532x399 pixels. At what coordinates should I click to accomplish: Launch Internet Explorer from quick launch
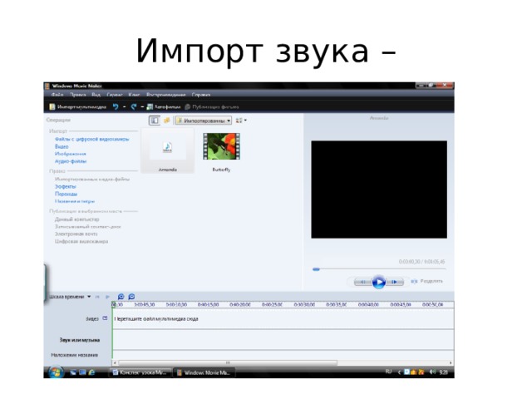point(91,372)
